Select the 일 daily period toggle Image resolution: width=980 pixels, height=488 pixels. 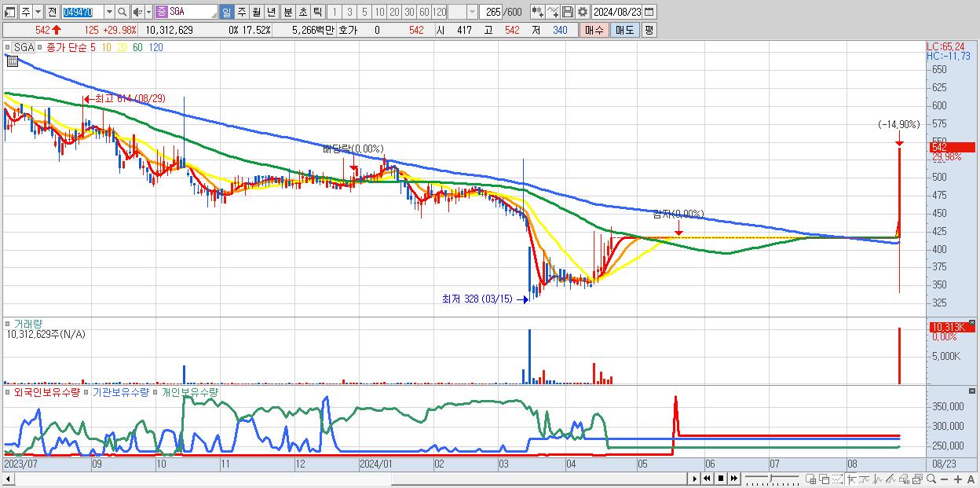coord(226,12)
